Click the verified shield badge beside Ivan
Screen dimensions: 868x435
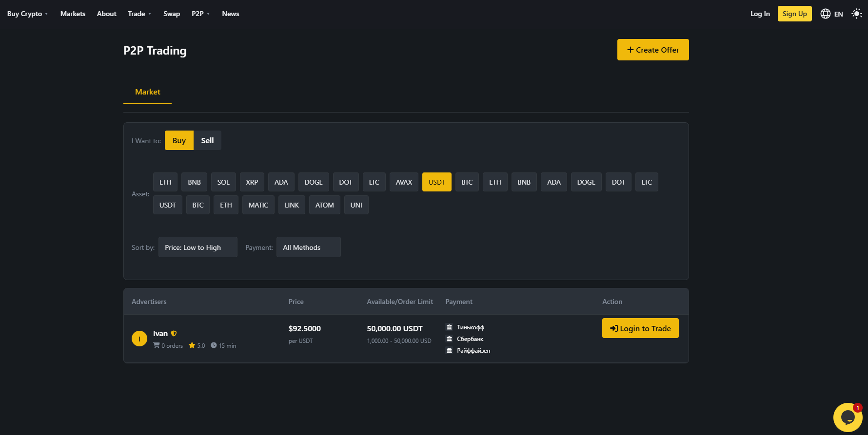pos(174,334)
